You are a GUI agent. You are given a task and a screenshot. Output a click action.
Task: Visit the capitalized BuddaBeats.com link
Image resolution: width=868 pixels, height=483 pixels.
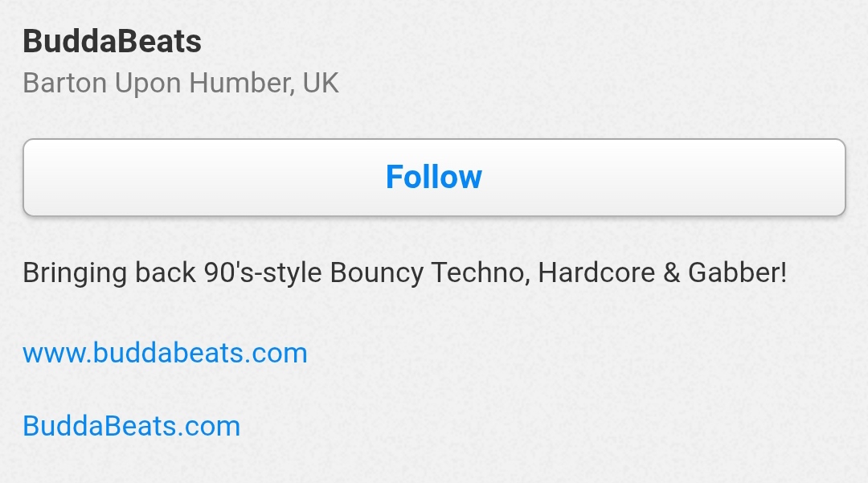pyautogui.click(x=131, y=425)
